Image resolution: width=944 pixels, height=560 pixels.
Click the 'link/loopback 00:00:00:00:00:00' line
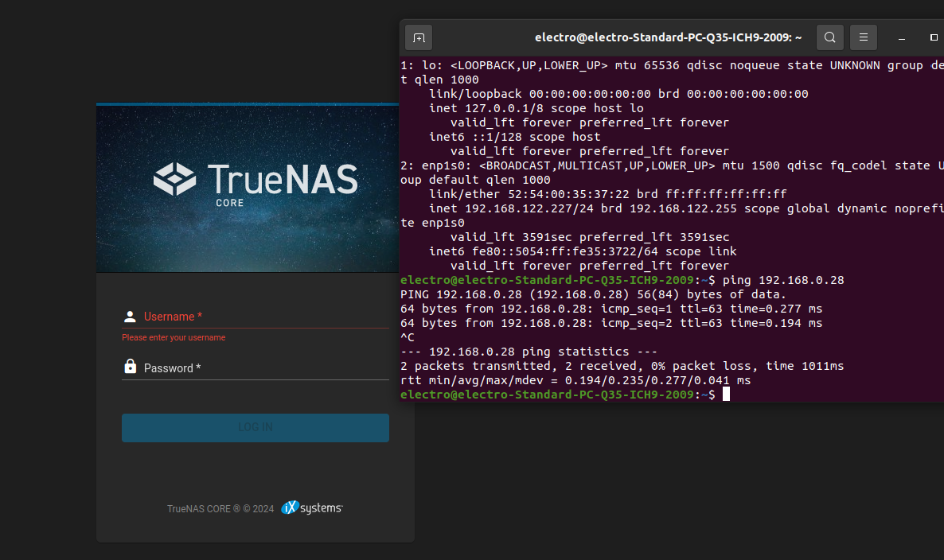point(618,94)
